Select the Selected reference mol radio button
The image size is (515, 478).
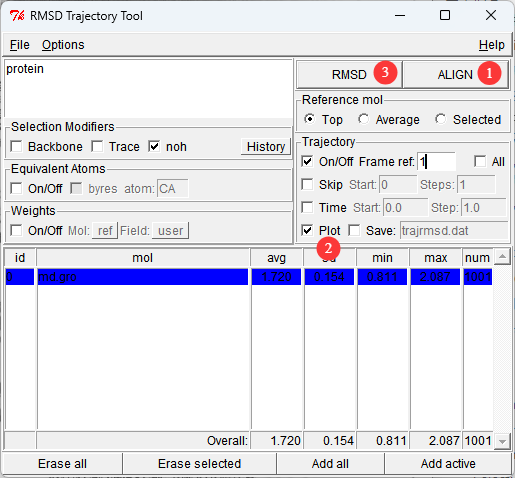click(440, 119)
